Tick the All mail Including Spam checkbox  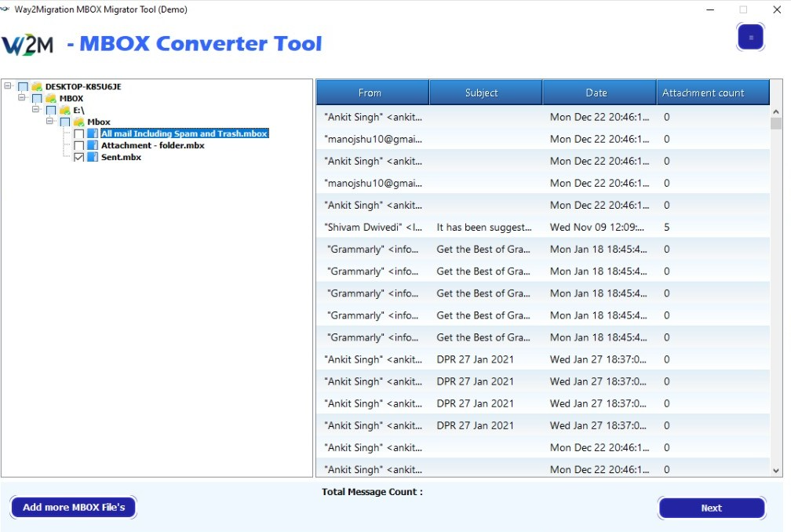78,134
